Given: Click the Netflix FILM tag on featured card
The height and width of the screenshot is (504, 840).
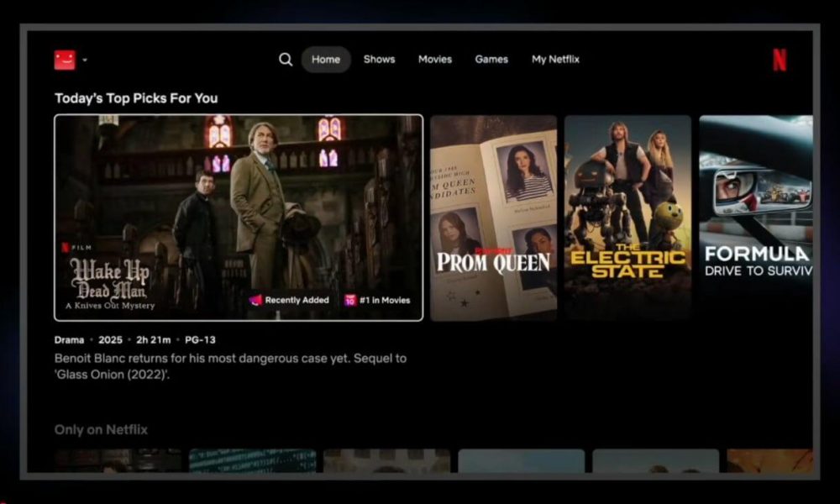Looking at the screenshot, I should [76, 248].
